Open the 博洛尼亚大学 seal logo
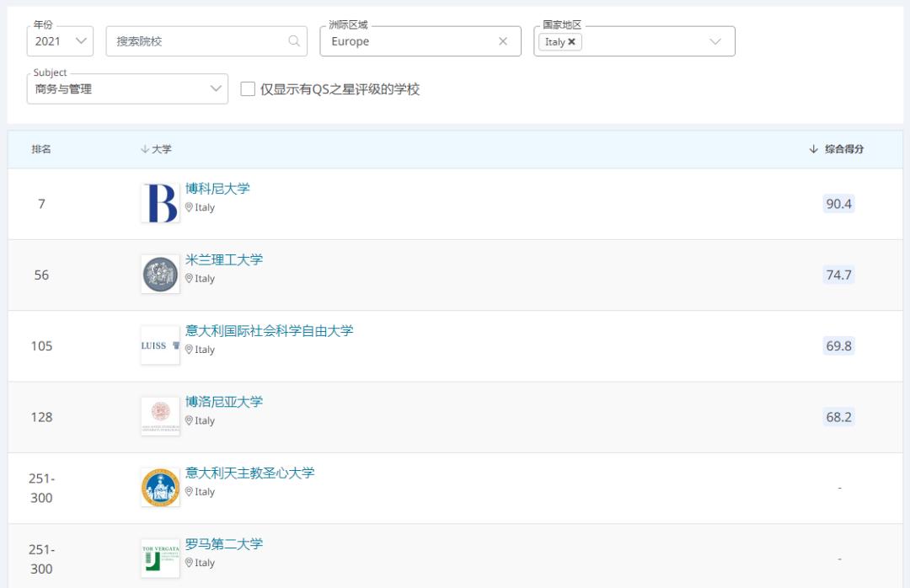Screen dimensions: 910x588 (161, 416)
